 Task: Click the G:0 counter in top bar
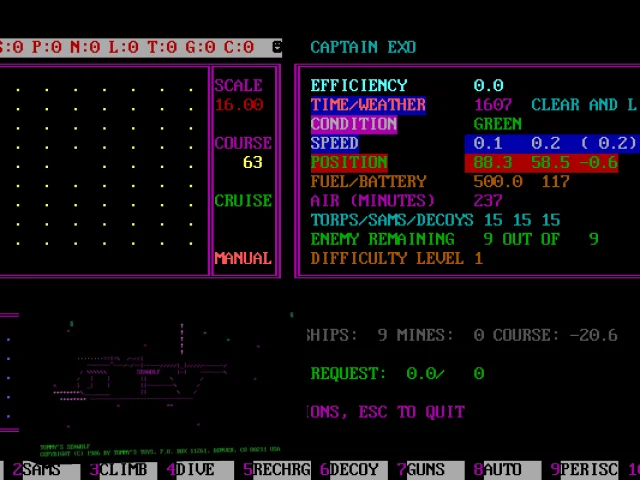click(200, 47)
